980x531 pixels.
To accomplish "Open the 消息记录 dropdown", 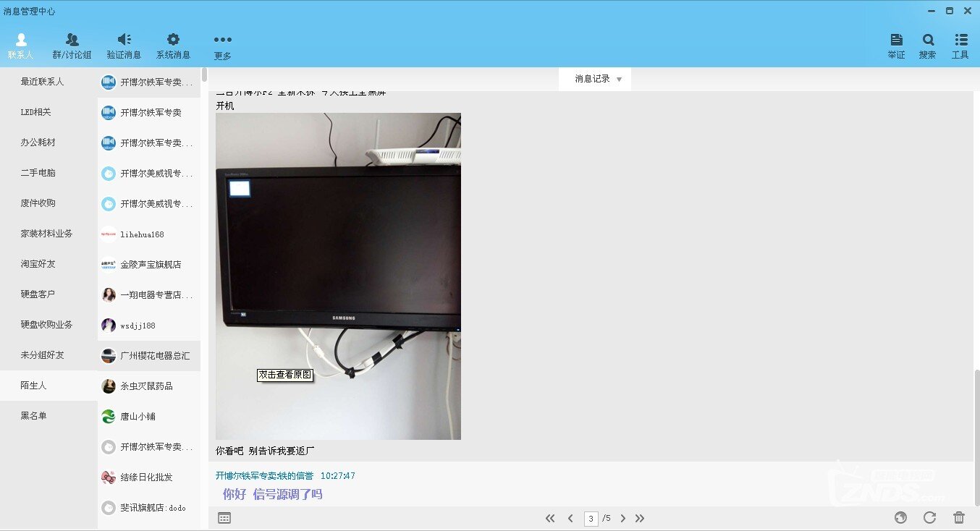I will coord(595,79).
